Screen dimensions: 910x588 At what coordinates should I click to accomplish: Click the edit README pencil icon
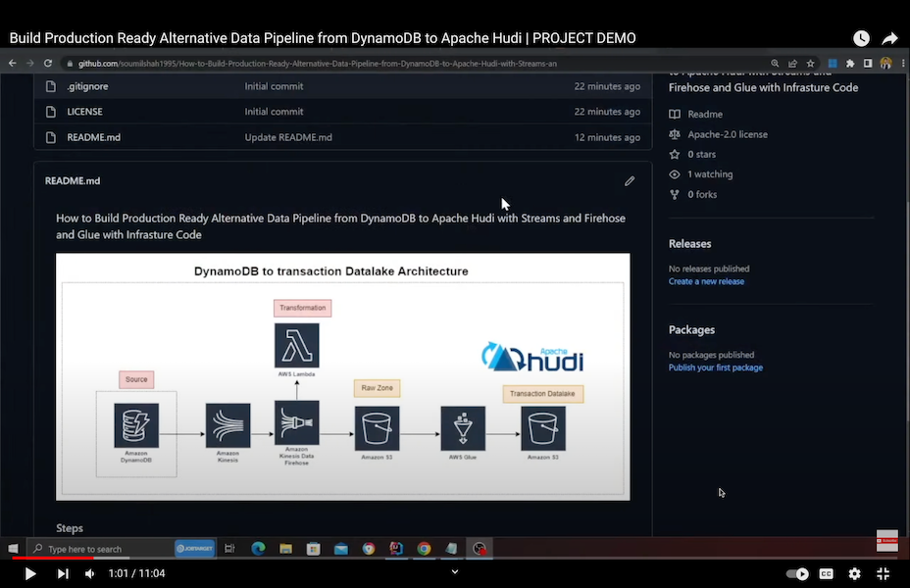pyautogui.click(x=630, y=181)
